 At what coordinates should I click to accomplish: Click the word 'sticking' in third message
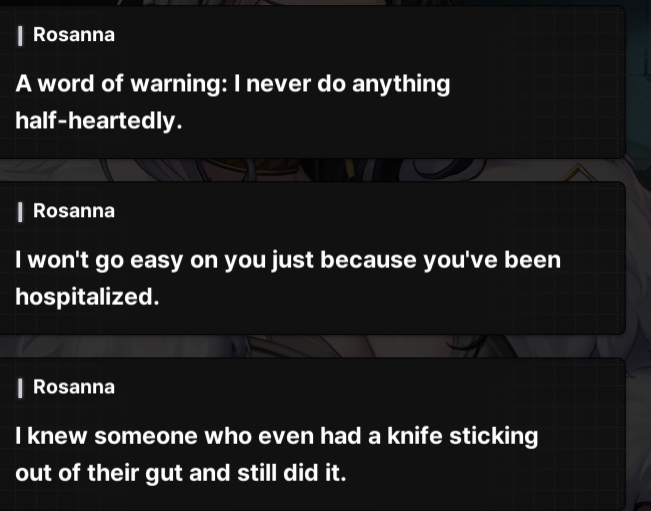point(494,437)
